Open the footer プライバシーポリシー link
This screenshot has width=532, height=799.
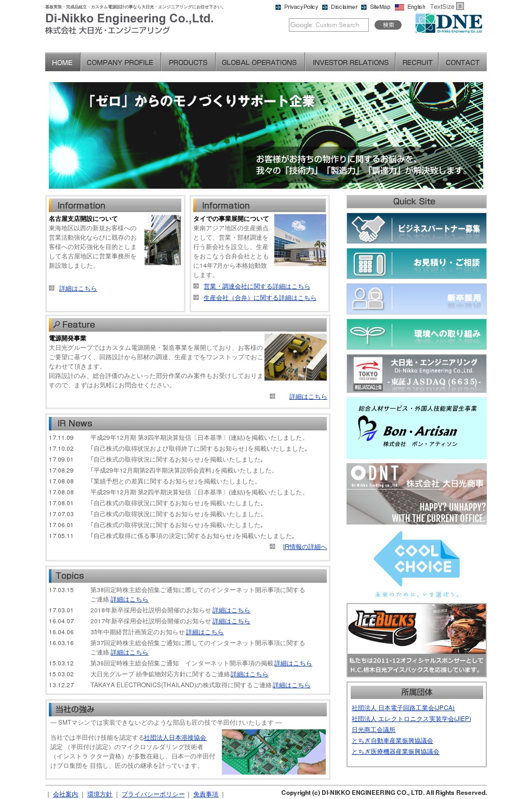click(153, 794)
